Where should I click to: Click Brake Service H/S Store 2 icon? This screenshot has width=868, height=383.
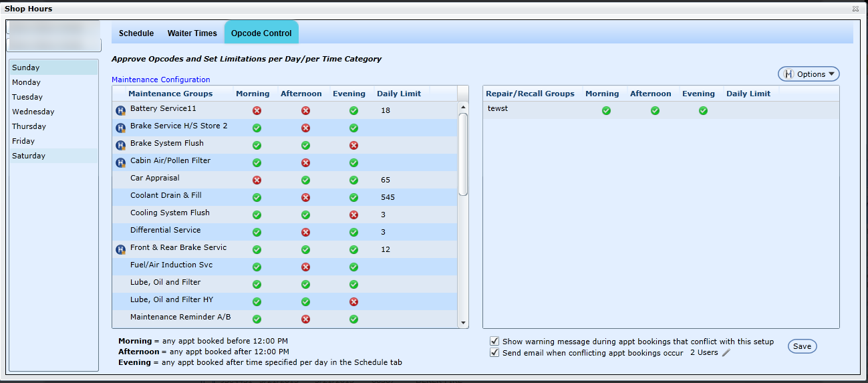(x=121, y=128)
